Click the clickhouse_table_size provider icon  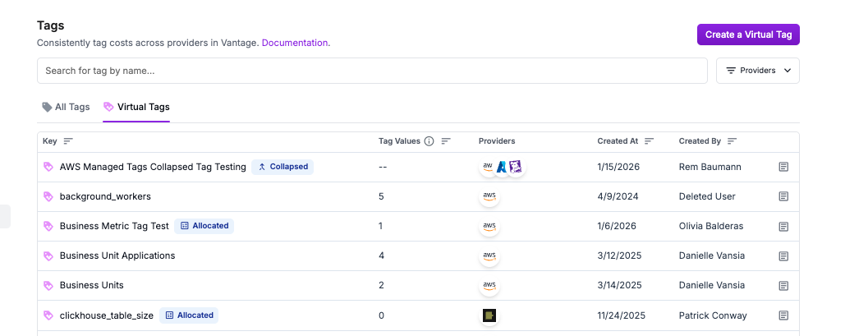click(489, 315)
